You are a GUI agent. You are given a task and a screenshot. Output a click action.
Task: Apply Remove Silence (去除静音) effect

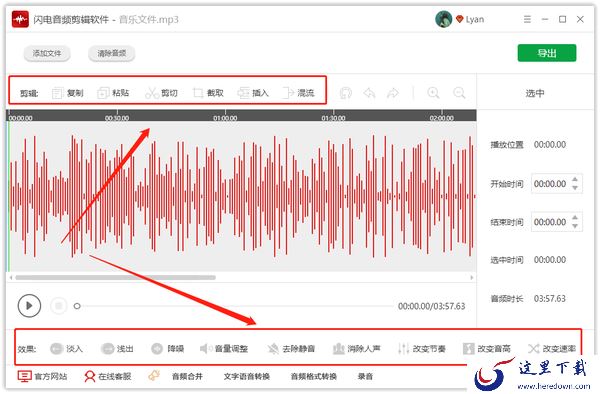click(291, 348)
